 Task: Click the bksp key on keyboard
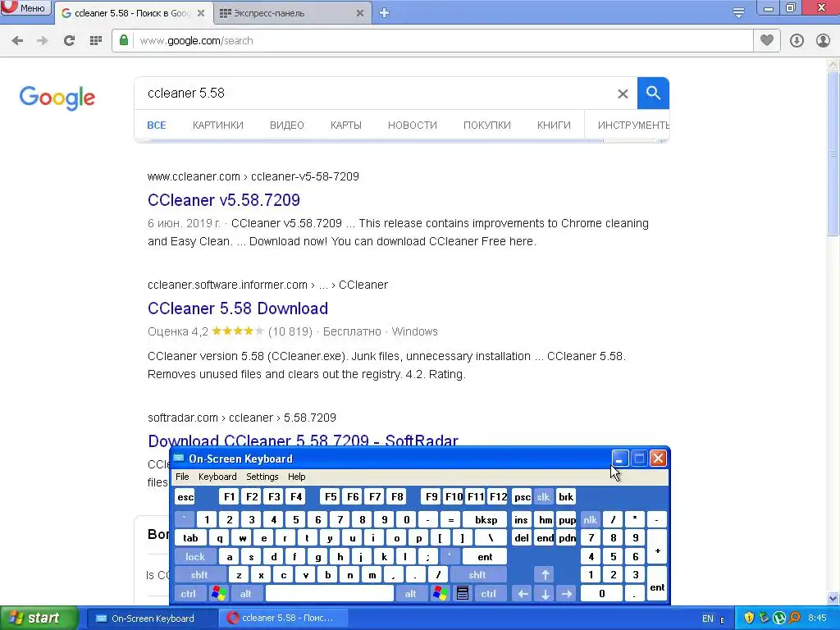point(486,520)
